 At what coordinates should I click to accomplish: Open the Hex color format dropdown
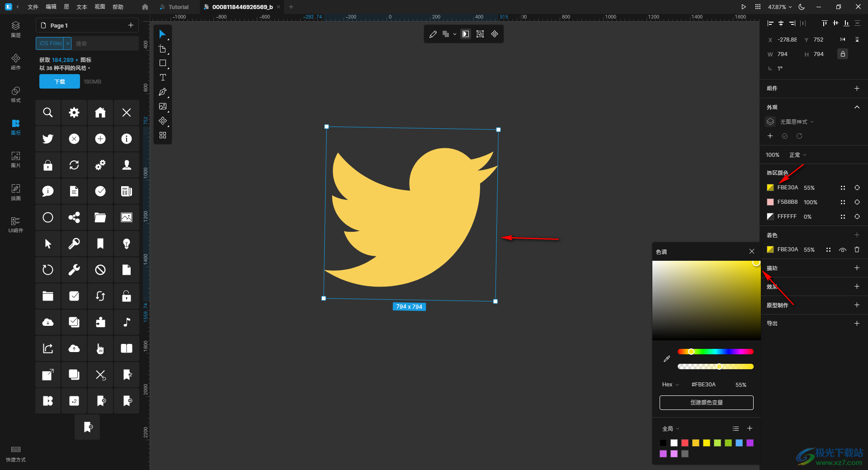tap(670, 385)
